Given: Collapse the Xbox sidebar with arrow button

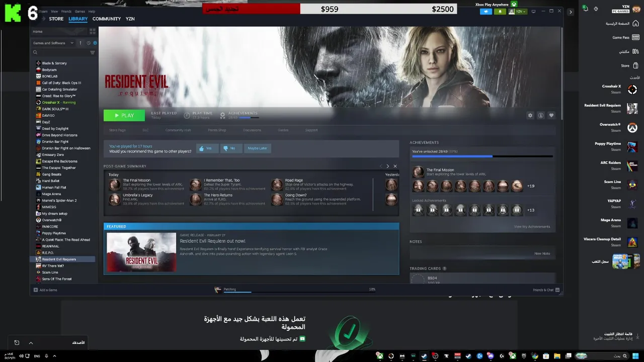Looking at the screenshot, I should point(570,12).
